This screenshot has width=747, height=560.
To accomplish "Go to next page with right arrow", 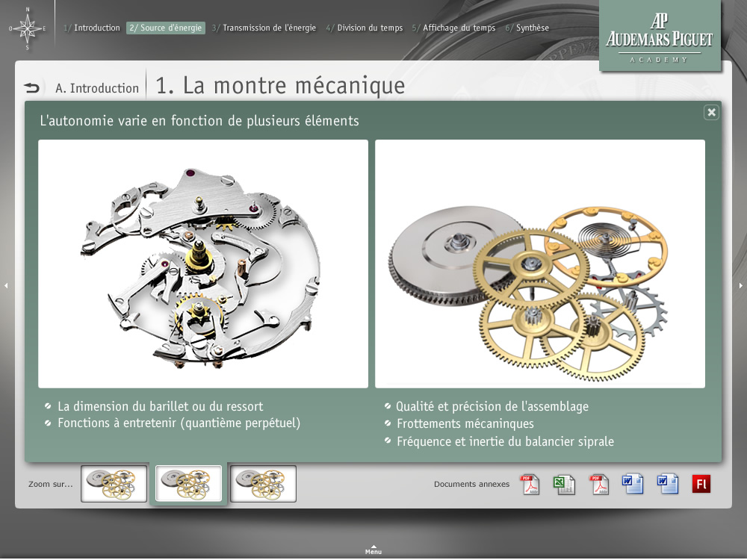I will 741,286.
